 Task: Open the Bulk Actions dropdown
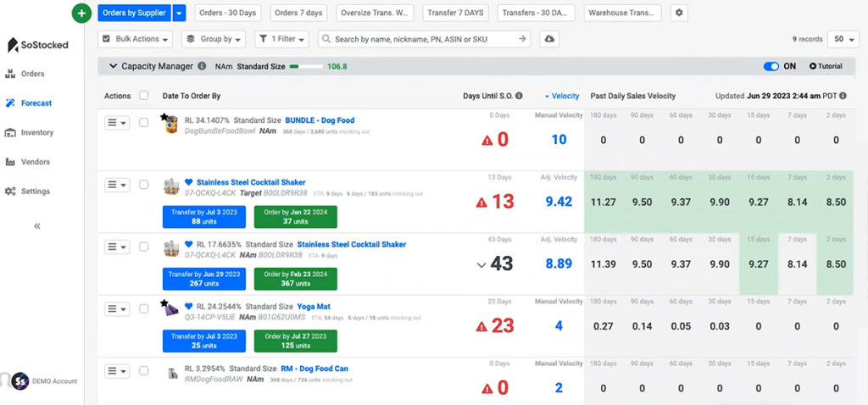135,39
